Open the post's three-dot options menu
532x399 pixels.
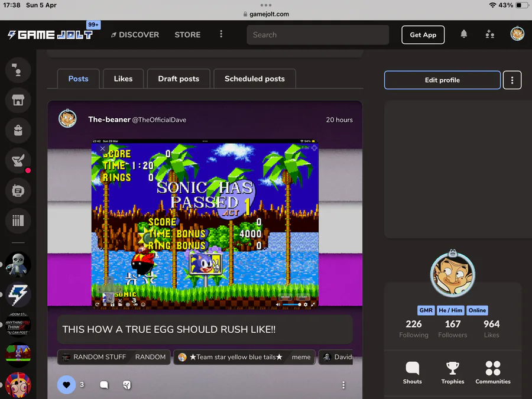click(x=343, y=385)
